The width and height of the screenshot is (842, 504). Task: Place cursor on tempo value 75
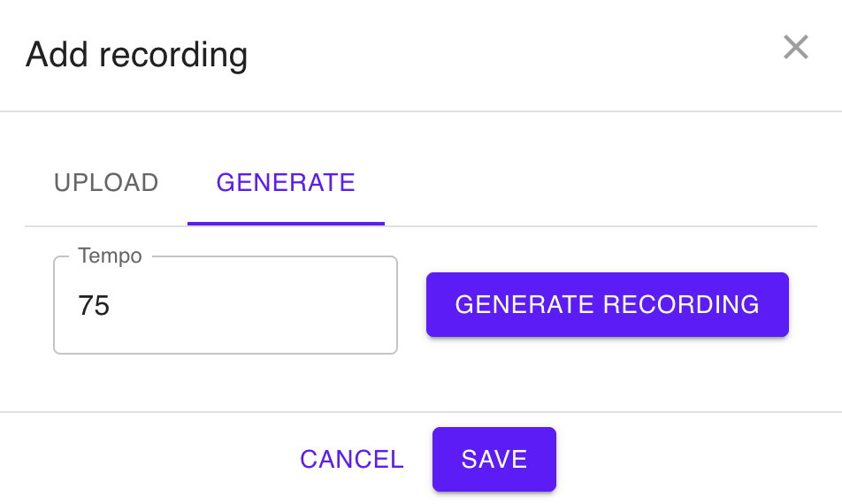tap(94, 305)
